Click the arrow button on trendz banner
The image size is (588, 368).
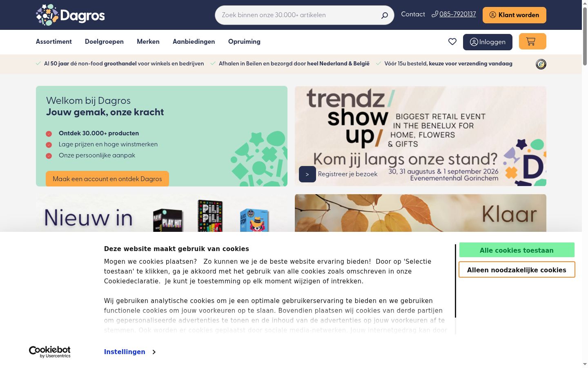[307, 174]
